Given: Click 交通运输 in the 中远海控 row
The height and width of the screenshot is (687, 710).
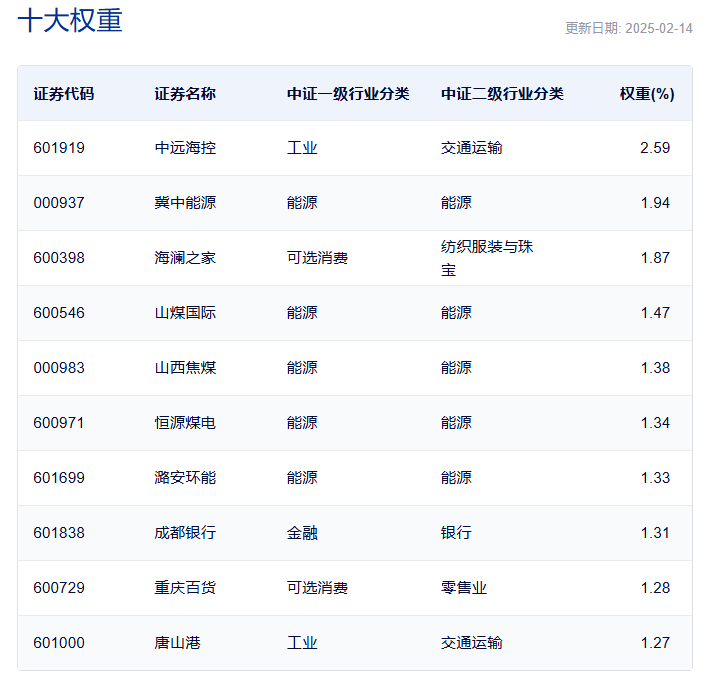Looking at the screenshot, I should click(x=472, y=148).
